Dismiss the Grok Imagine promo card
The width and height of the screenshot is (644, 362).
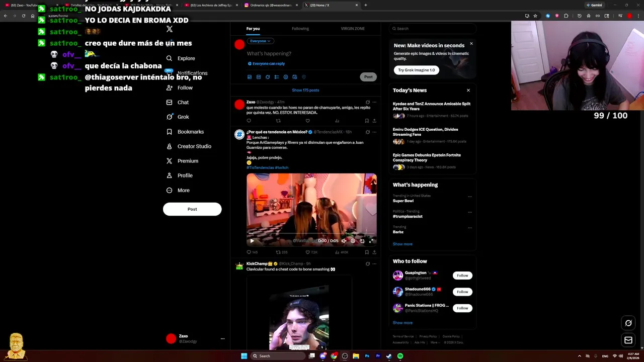click(471, 44)
